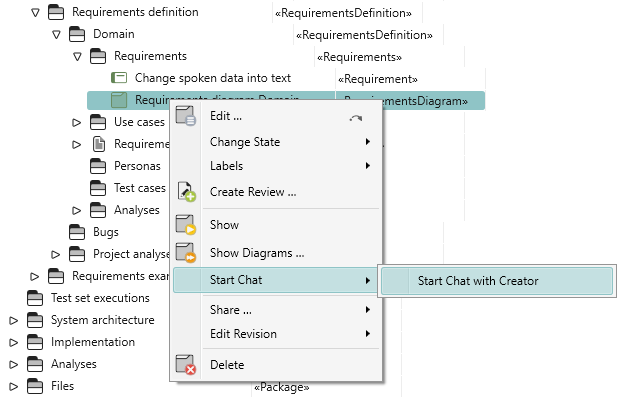Click the Project analyses folder icon
This screenshot has height=398, width=628.
pyautogui.click(x=77, y=254)
